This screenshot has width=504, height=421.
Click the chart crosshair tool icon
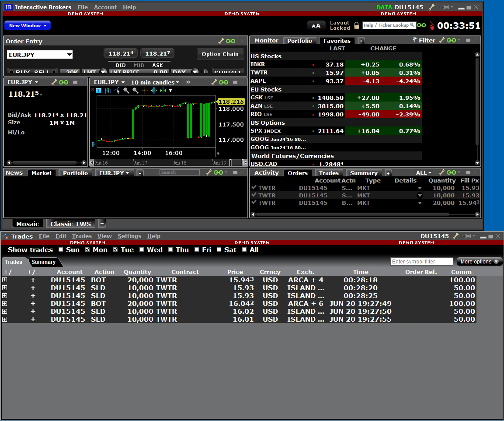pyautogui.click(x=145, y=91)
